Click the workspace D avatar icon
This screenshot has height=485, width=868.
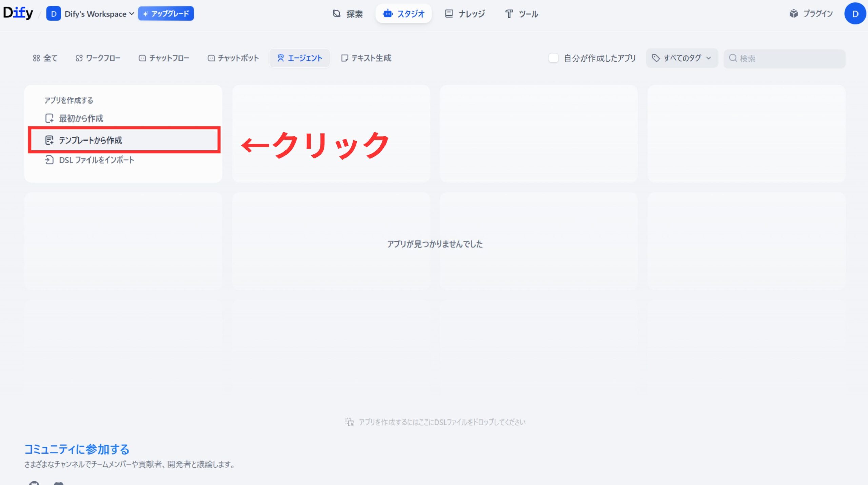pyautogui.click(x=53, y=14)
